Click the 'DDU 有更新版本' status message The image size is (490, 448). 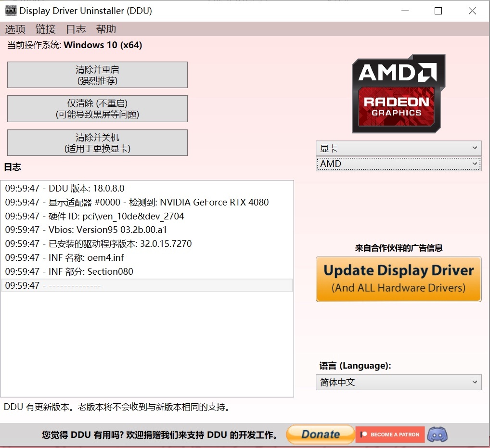116,407
